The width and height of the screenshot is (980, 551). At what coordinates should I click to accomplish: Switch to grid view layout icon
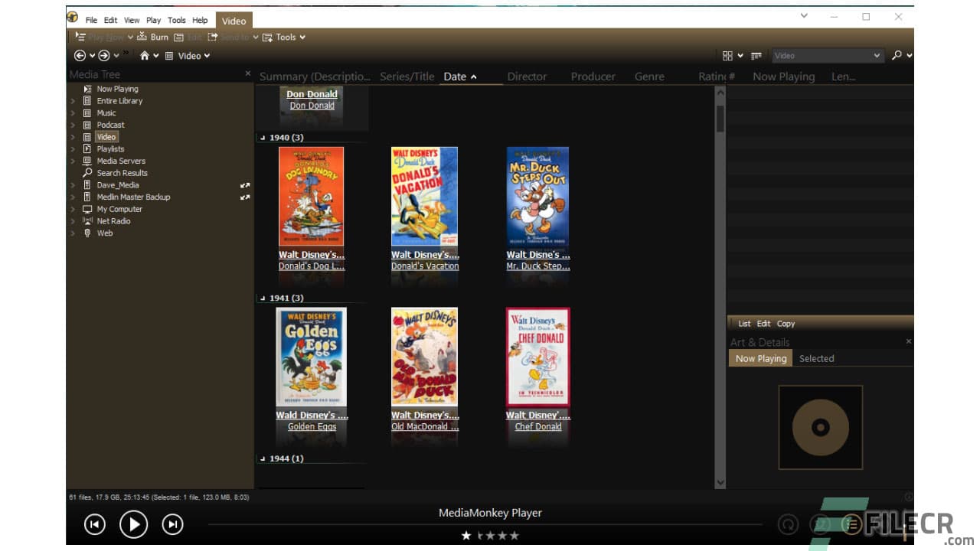tap(727, 55)
